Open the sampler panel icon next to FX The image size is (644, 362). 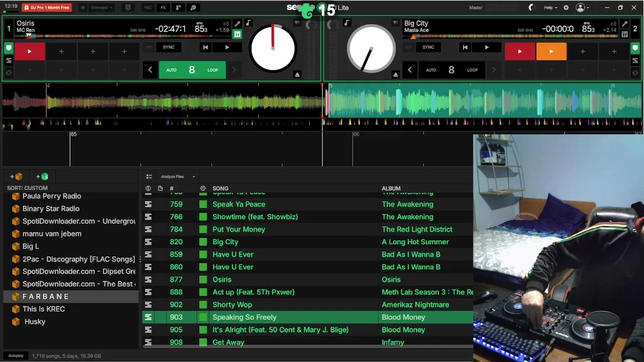(x=178, y=8)
